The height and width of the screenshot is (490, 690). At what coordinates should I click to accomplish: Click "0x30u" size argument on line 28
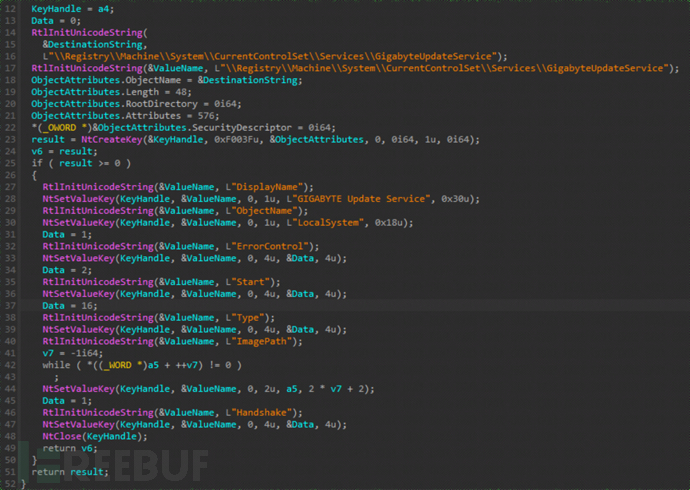[x=455, y=199]
